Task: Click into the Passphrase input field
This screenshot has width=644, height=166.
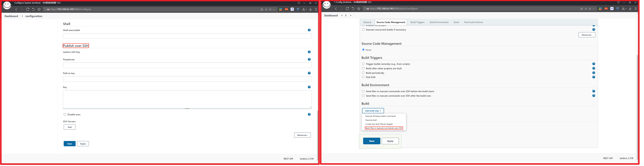Action: [187, 65]
